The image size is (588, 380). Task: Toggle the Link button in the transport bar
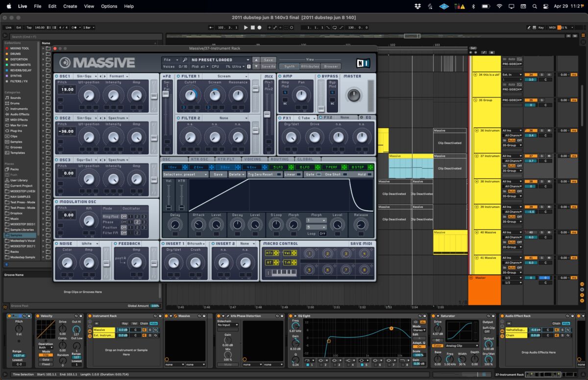point(8,27)
